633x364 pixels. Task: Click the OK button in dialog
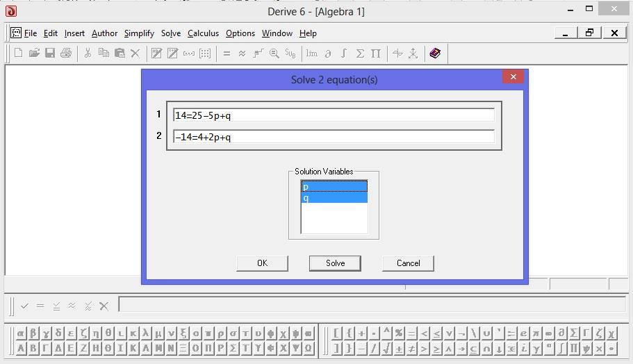click(x=263, y=263)
